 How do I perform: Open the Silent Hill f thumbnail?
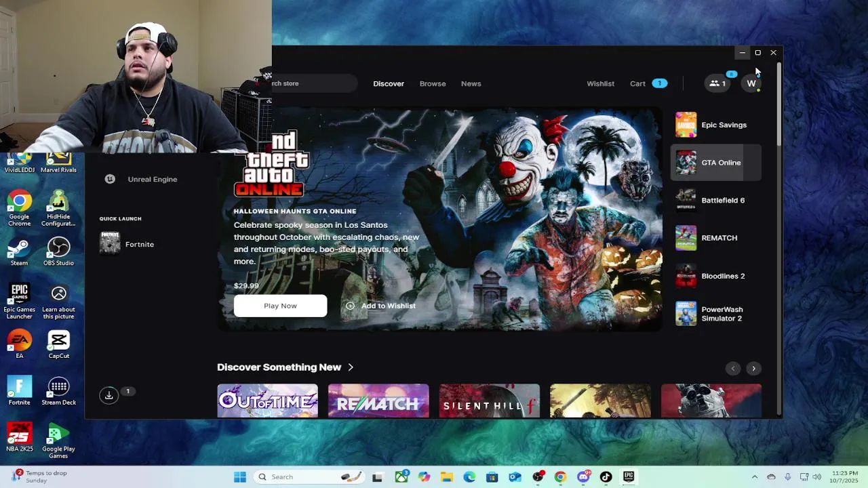(490, 401)
